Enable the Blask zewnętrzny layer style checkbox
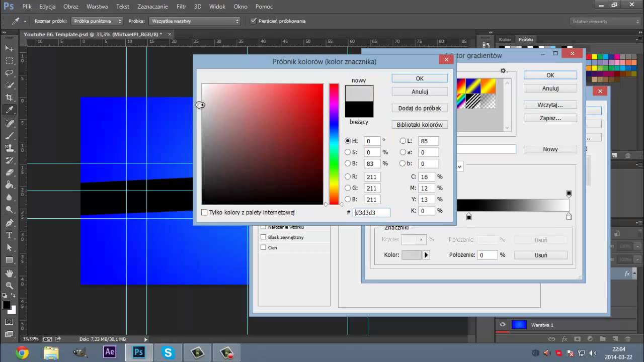 (x=263, y=237)
